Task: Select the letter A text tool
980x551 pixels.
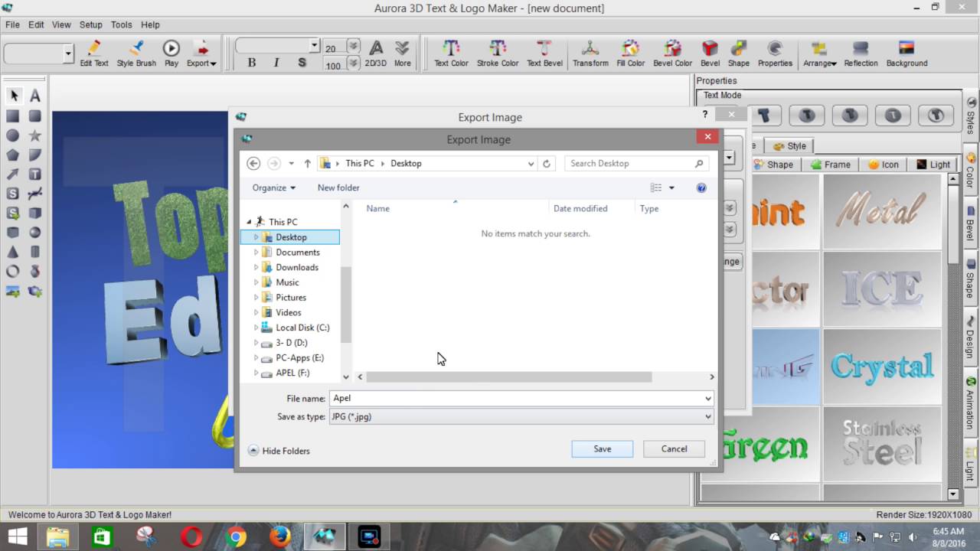Action: pos(35,96)
